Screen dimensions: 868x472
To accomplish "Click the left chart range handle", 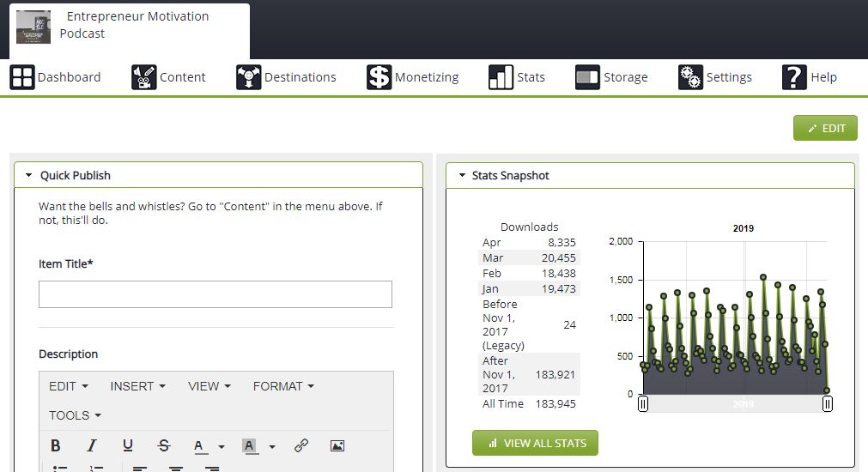I will click(643, 404).
